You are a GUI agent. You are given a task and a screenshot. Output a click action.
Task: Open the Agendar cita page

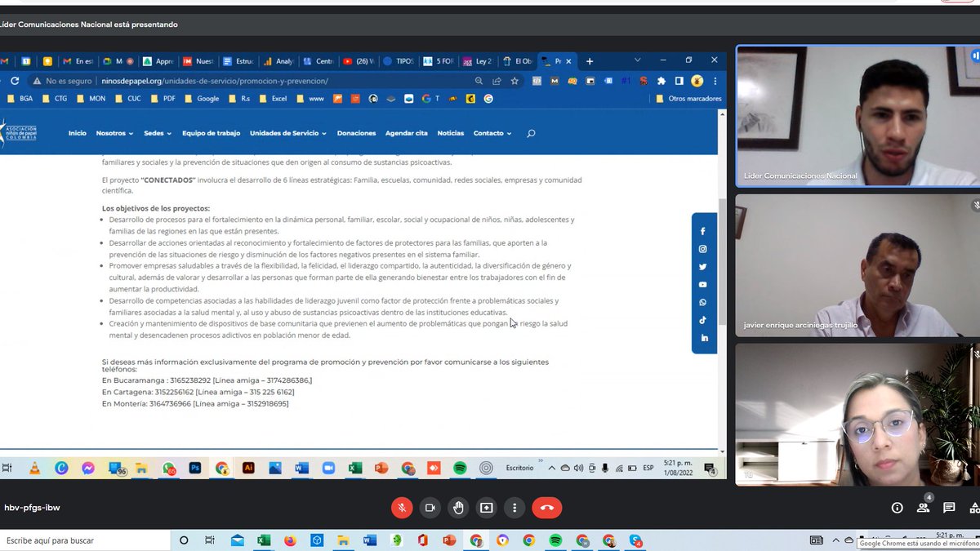[407, 133]
